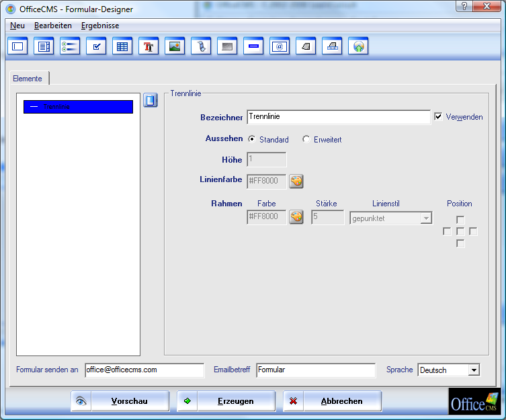Toggle the center Position checkbox
506x420 pixels.
point(460,231)
